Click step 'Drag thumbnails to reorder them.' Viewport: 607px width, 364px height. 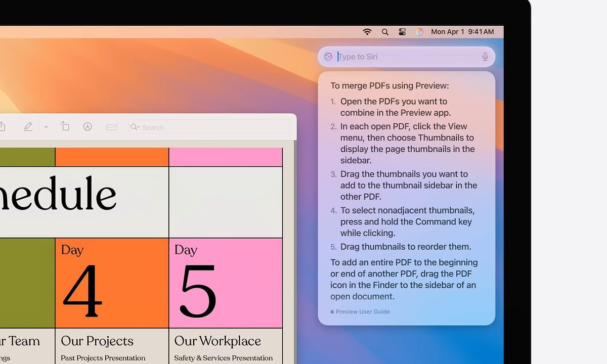click(406, 247)
